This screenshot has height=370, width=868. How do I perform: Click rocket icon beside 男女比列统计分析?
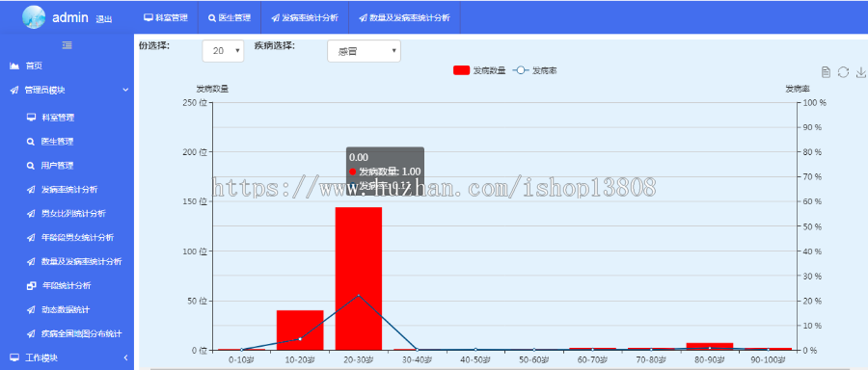tap(31, 214)
